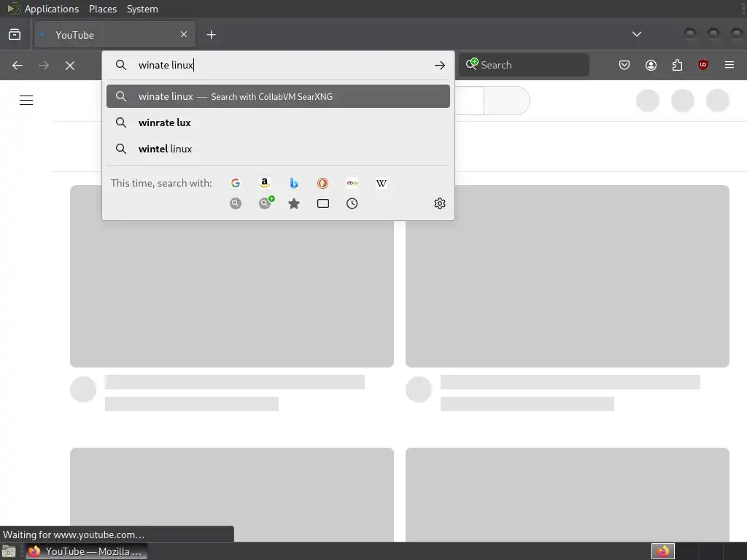Stop loading the page
The height and width of the screenshot is (560, 747).
[70, 65]
